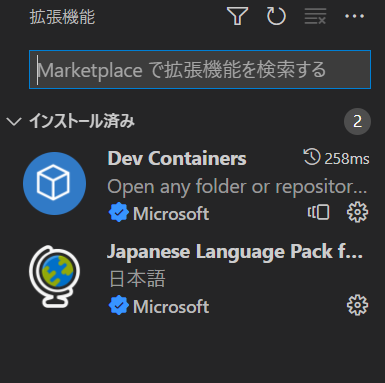The width and height of the screenshot is (385, 383).
Task: Open the Dev Containers manage gear
Action: [357, 212]
